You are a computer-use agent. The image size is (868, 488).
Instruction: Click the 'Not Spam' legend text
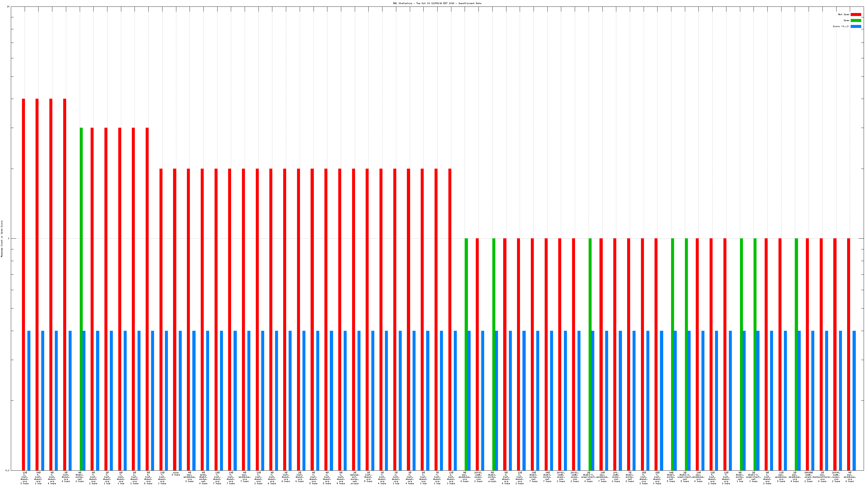844,14
